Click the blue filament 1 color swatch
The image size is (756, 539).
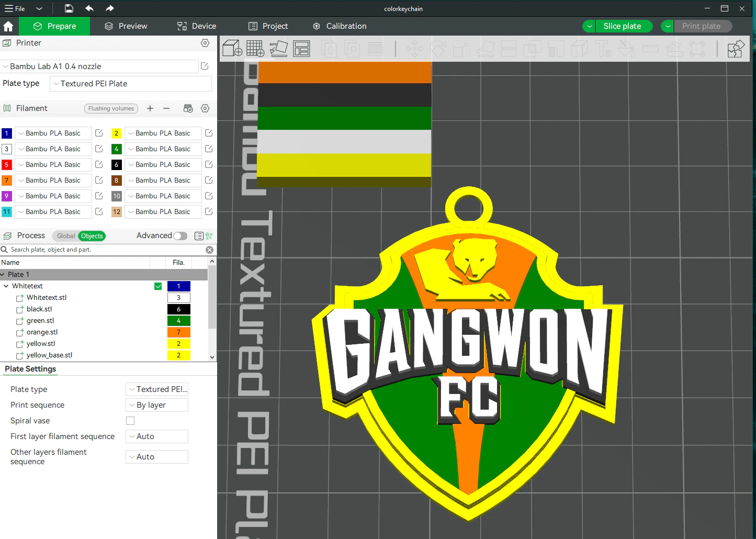(x=7, y=133)
